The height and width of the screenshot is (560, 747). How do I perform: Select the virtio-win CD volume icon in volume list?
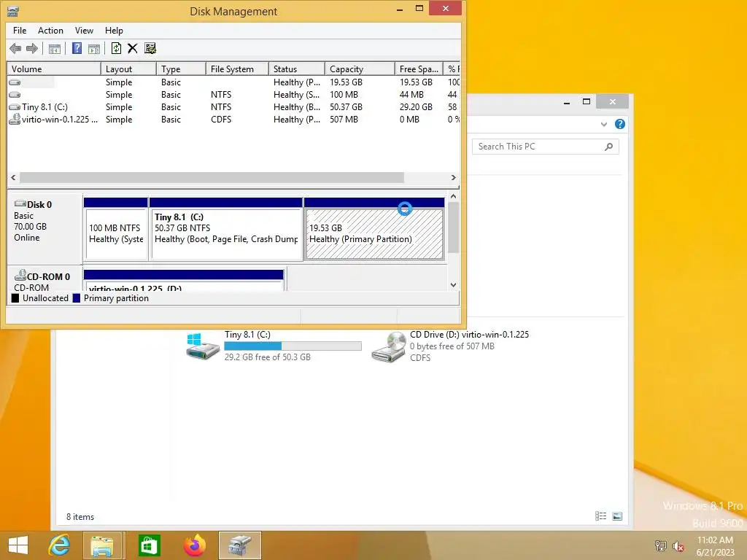[15, 119]
